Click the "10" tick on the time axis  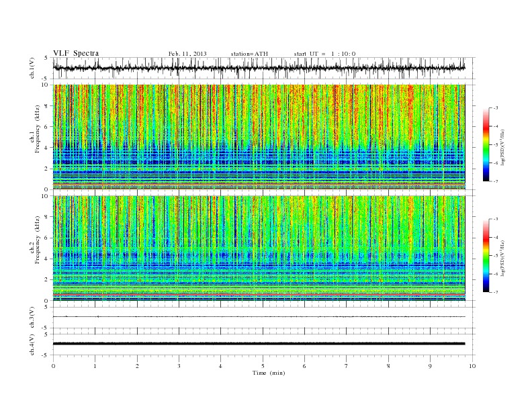point(472,366)
